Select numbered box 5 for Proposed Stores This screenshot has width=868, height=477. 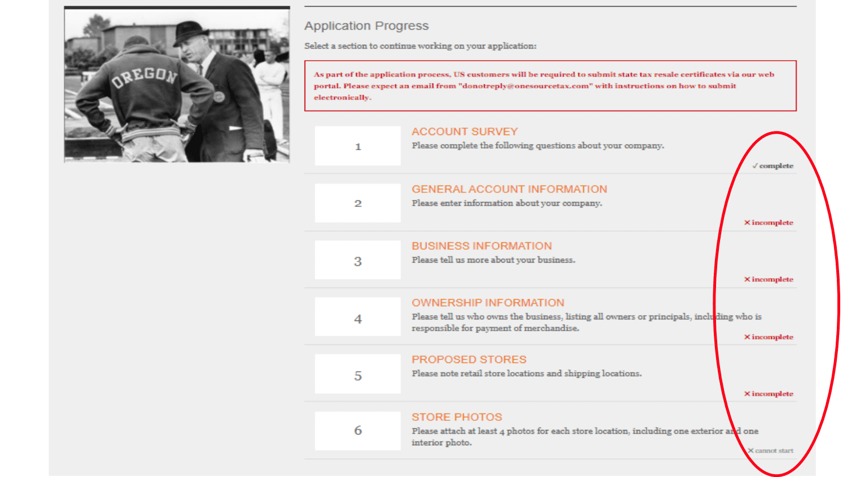tap(357, 373)
